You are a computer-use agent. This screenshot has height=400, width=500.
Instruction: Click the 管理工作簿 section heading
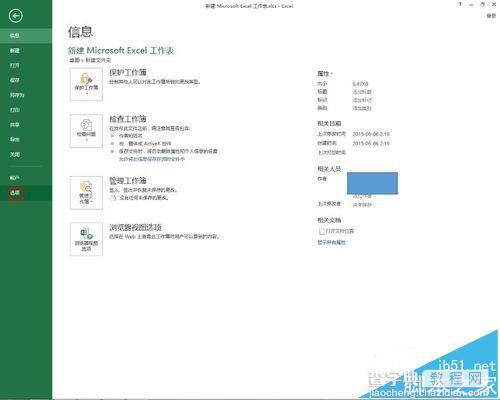128,181
